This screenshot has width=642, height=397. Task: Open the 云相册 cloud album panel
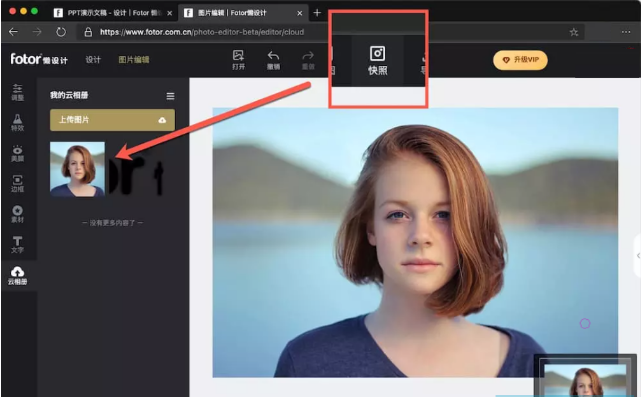click(x=18, y=275)
